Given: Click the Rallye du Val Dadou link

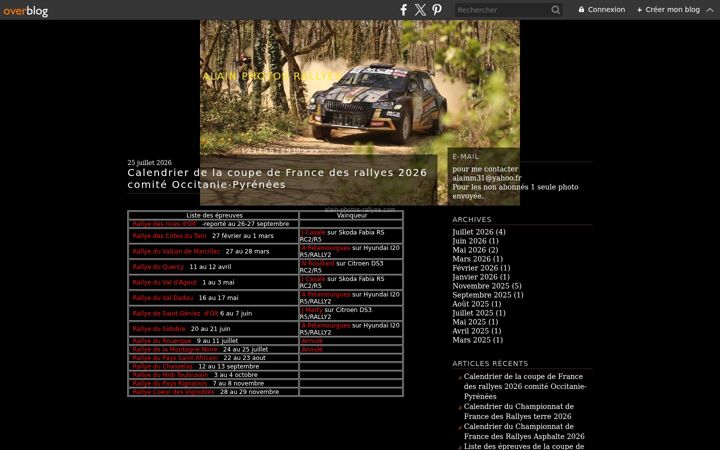Looking at the screenshot, I should point(163,298).
